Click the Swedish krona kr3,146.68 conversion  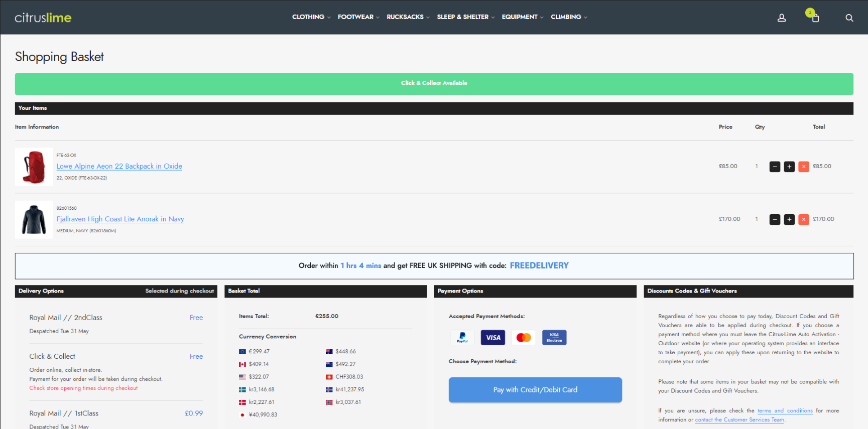pyautogui.click(x=257, y=389)
